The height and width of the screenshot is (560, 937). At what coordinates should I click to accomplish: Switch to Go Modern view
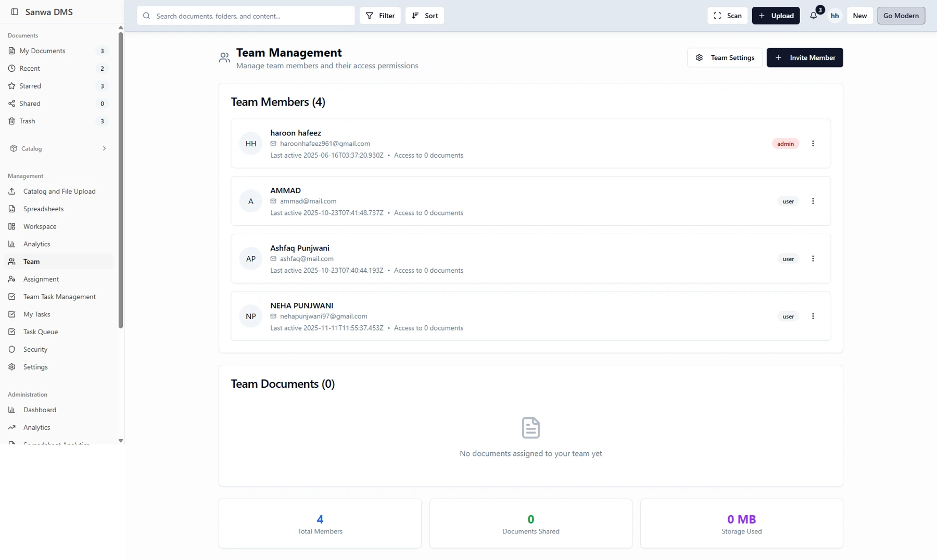point(901,16)
